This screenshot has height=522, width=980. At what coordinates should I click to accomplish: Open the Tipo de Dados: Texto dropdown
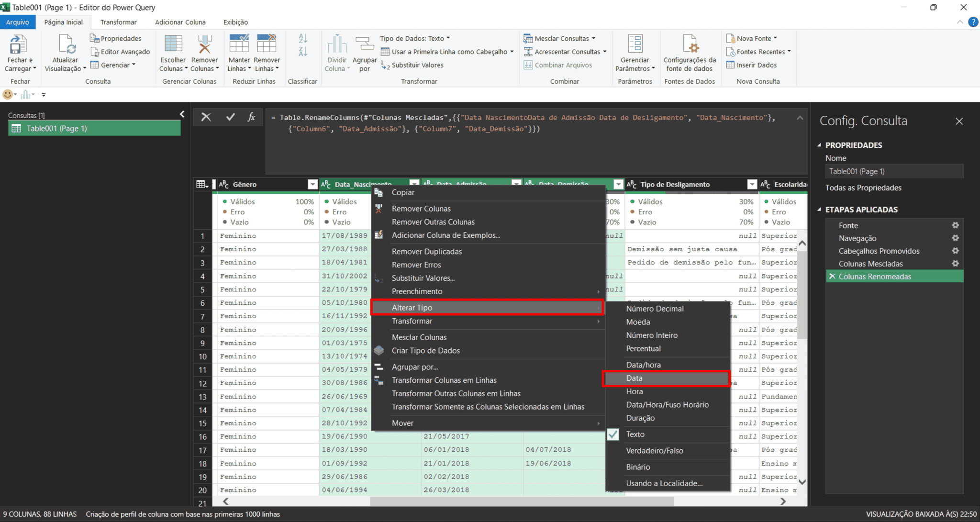(447, 38)
